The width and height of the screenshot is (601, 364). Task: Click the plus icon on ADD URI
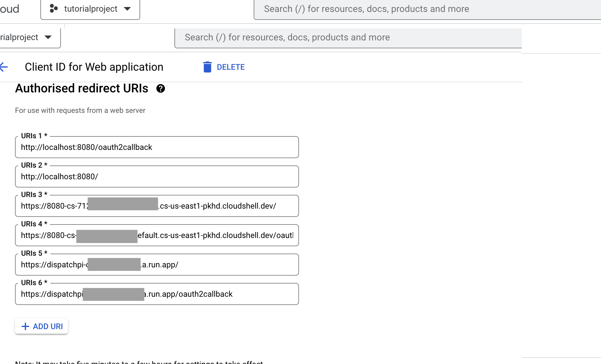tap(25, 326)
